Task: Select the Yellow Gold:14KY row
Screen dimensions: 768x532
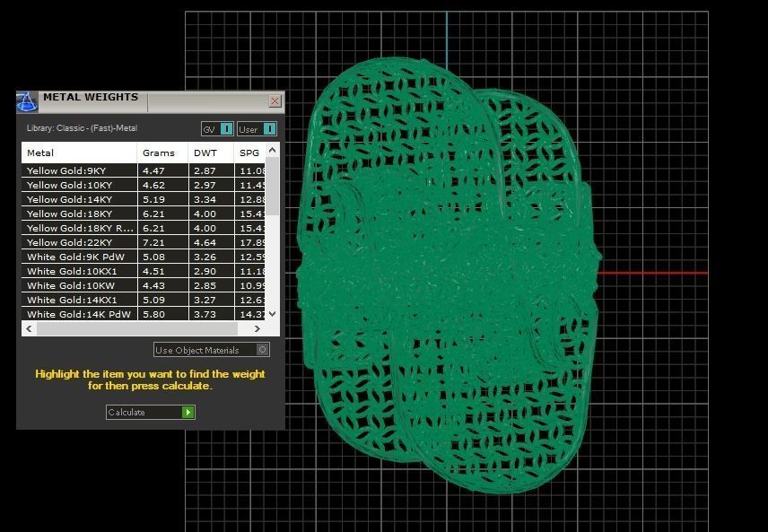Action: (x=144, y=199)
